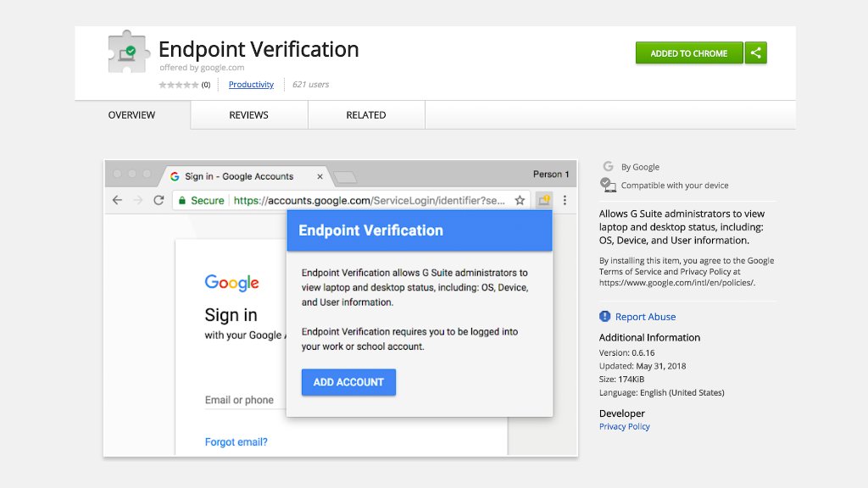The image size is (868, 488).
Task: Click the Endpoint Verification extension toolbar icon
Action: [544, 200]
